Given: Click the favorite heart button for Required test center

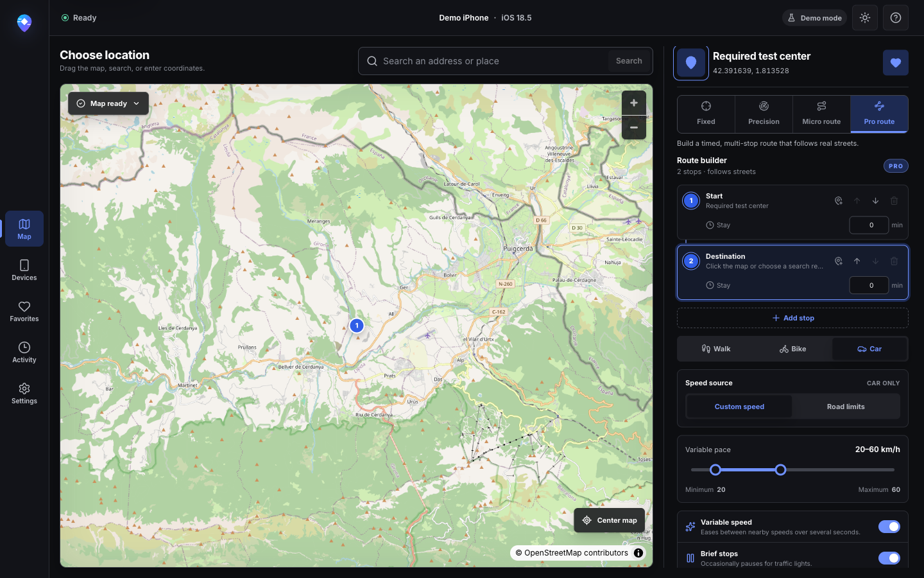Looking at the screenshot, I should (896, 63).
